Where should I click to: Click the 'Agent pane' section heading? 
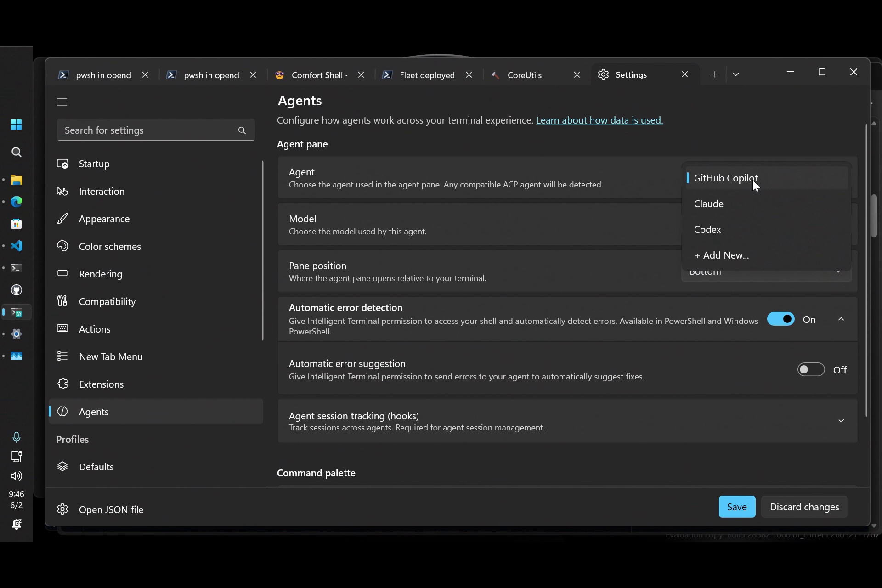(x=302, y=144)
